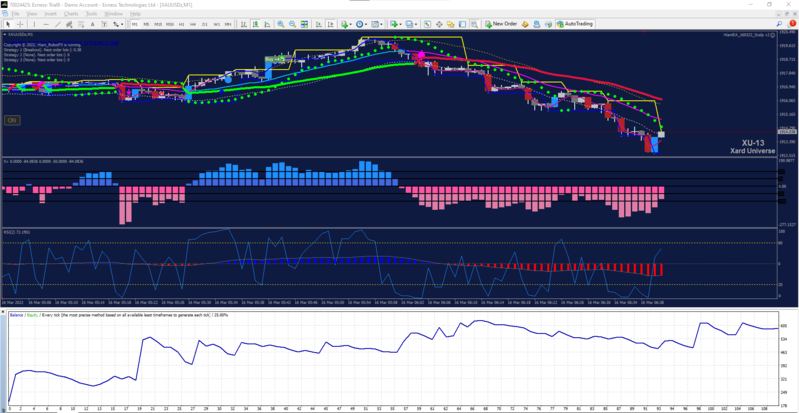
Task: Draw a horizontal line tool
Action: [x=46, y=24]
